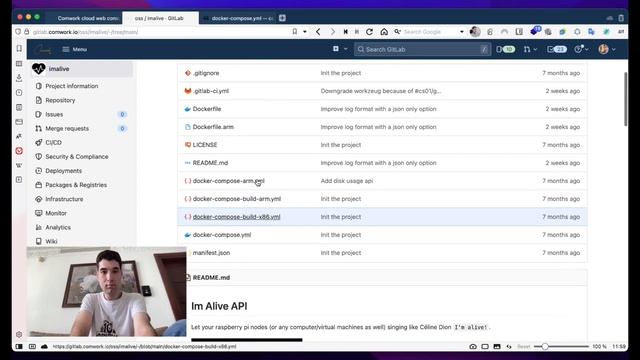Focus the Search Google field
The image size is (640, 360).
429,32
